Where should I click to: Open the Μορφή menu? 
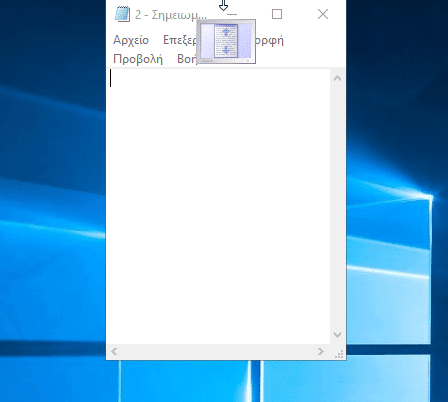pos(269,40)
